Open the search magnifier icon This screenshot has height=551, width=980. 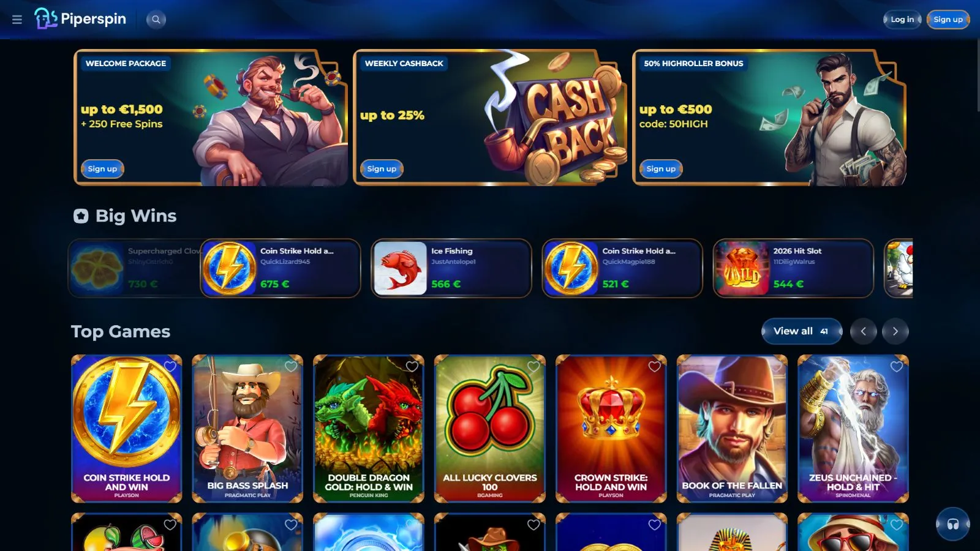[156, 20]
